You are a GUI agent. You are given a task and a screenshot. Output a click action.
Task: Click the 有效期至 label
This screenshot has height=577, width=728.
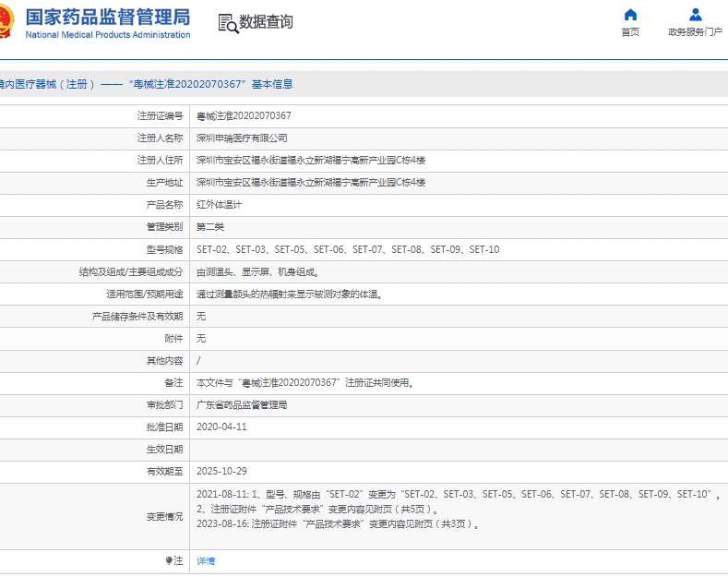pos(164,471)
